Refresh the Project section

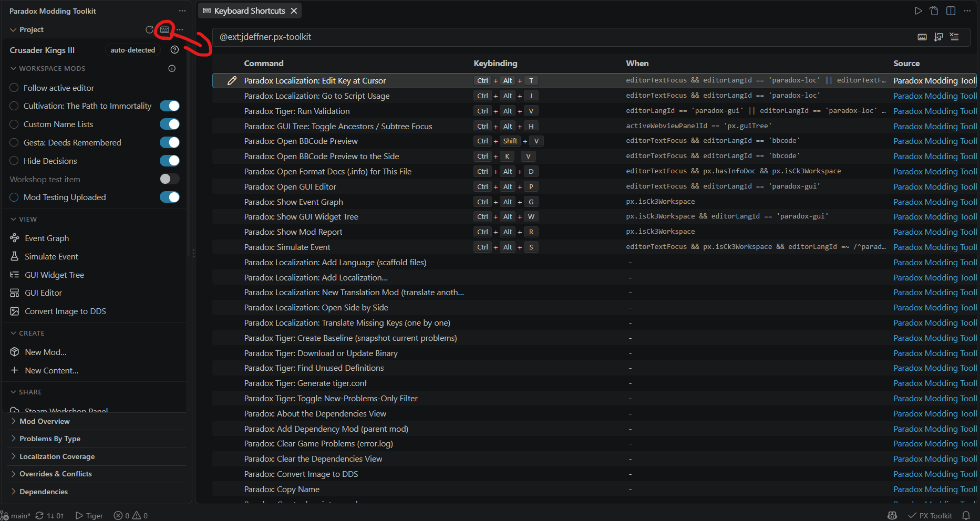[x=150, y=29]
